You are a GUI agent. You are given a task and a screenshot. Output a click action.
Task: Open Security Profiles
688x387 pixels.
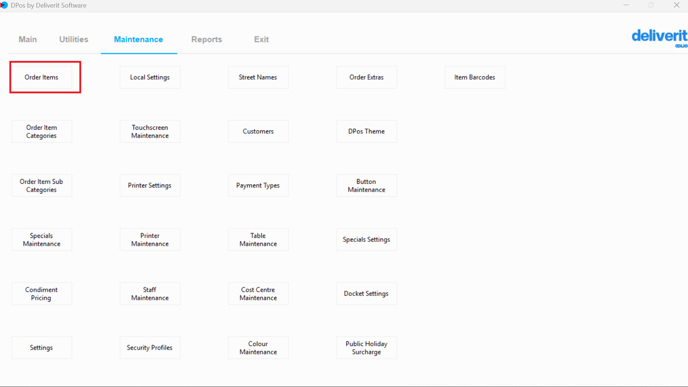(x=150, y=348)
